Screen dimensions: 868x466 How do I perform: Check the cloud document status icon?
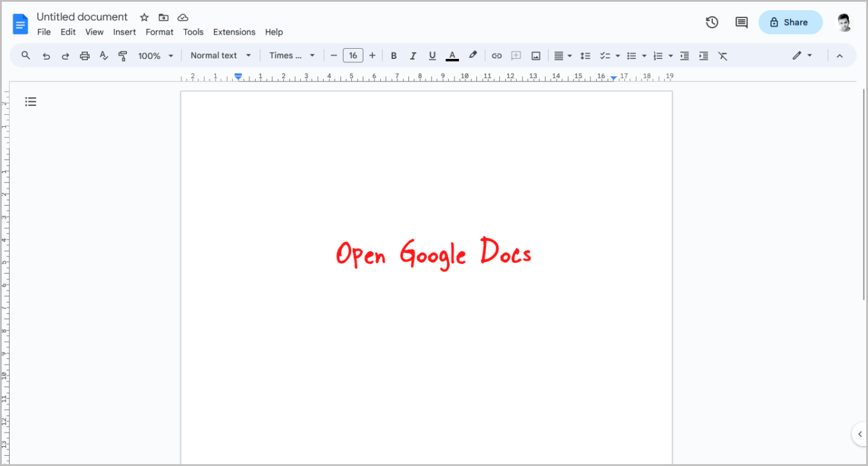pos(183,17)
